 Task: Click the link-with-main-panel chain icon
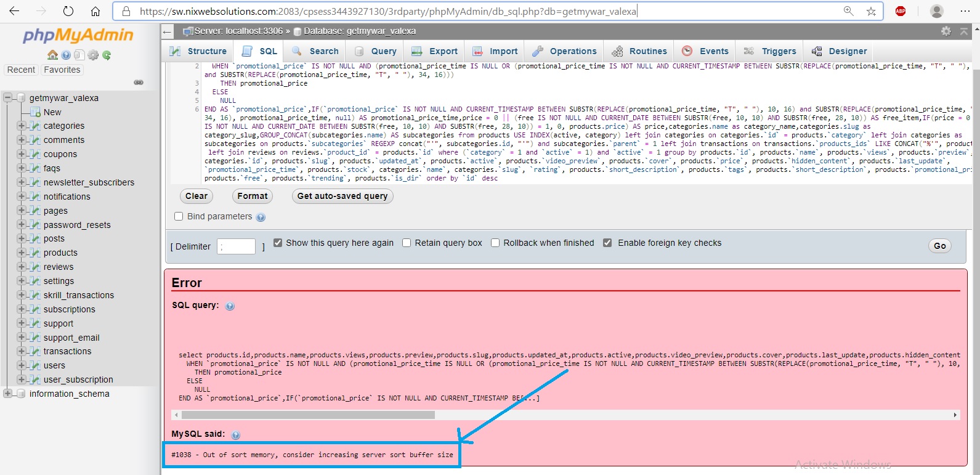139,82
